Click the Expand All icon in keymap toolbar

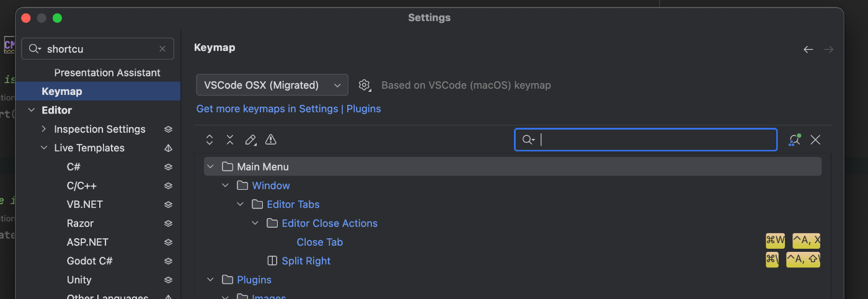210,140
